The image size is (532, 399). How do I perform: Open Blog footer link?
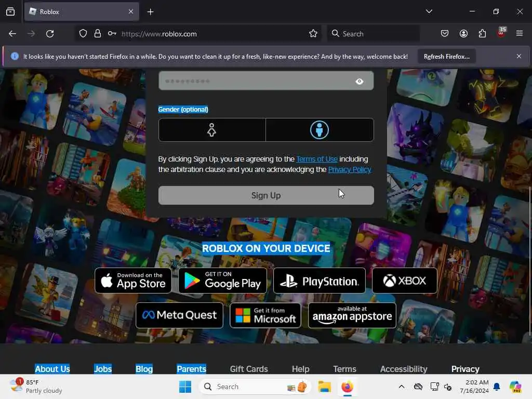coord(144,369)
